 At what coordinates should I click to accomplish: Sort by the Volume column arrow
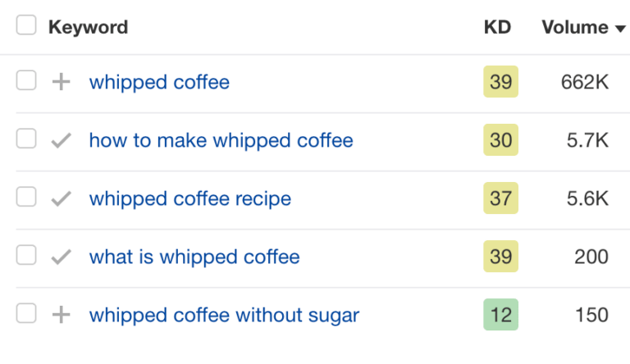click(x=620, y=29)
